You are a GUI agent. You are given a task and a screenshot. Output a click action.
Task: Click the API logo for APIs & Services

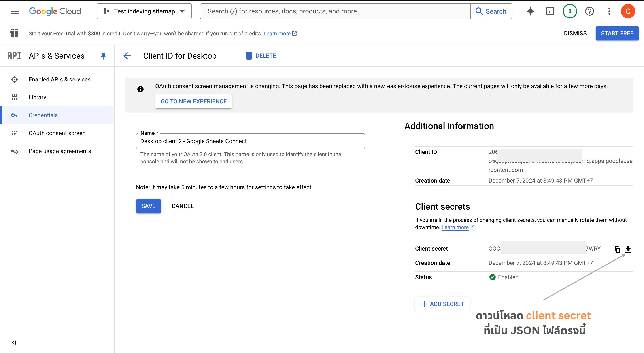[x=14, y=56]
